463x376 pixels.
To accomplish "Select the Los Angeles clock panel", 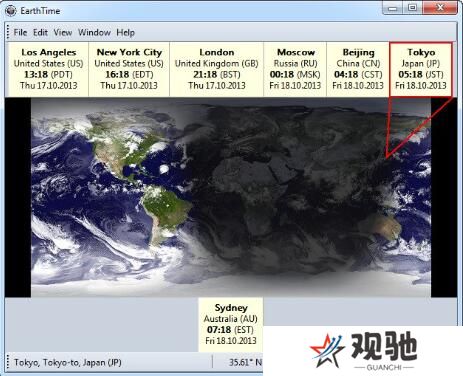I will (48, 69).
